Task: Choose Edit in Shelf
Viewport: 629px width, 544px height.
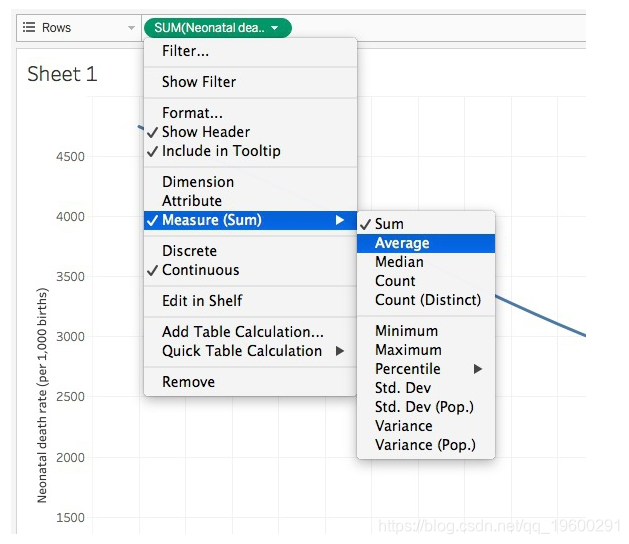Action: [250, 300]
